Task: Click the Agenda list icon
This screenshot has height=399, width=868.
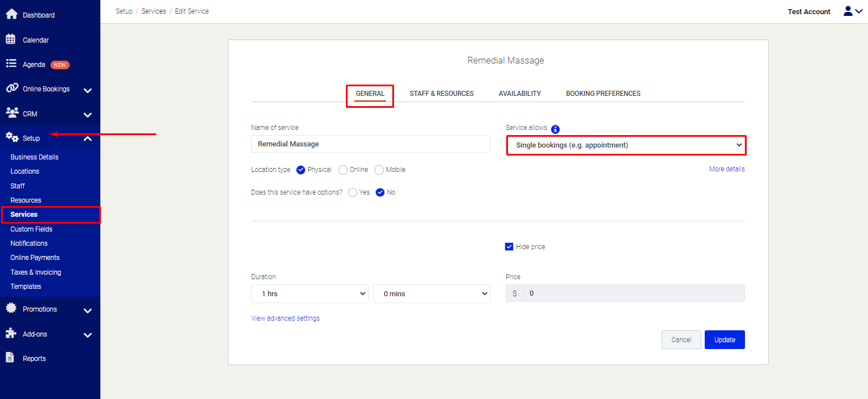Action: [x=11, y=64]
